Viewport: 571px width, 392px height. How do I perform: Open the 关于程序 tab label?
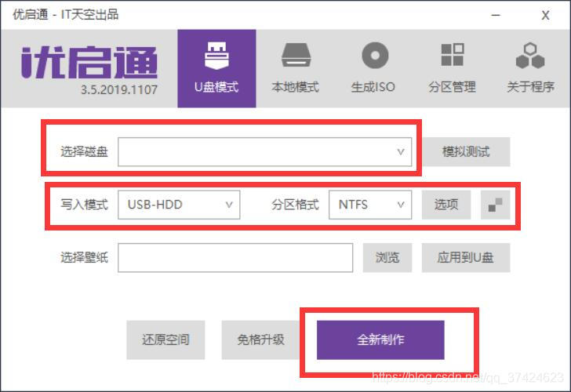click(x=530, y=87)
